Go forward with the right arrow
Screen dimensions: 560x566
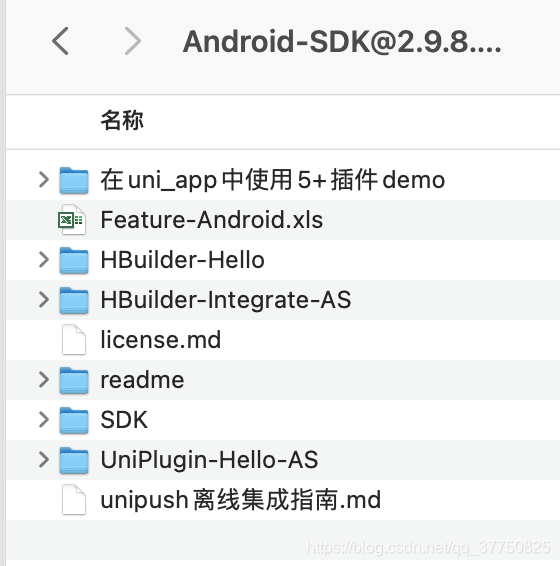[x=133, y=41]
